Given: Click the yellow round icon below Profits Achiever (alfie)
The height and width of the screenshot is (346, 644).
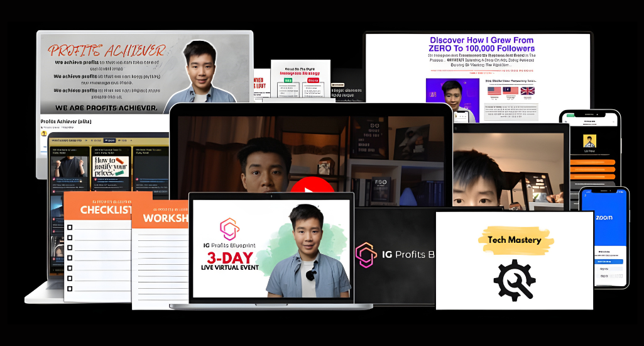Looking at the screenshot, I should (x=44, y=133).
